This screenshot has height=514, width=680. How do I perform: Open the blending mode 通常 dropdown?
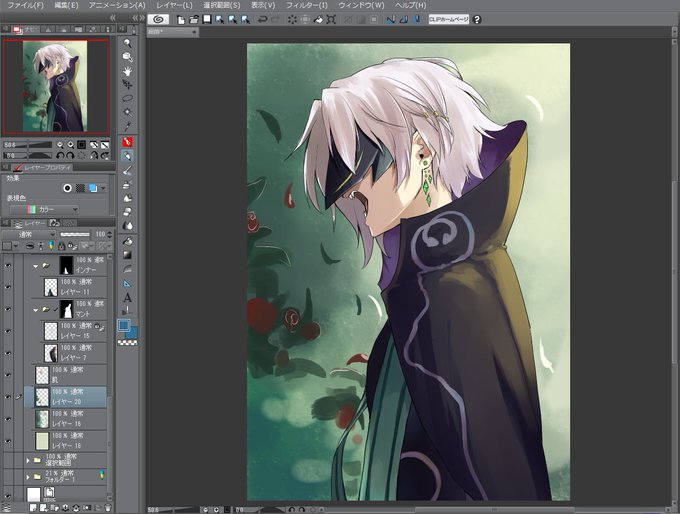pyautogui.click(x=29, y=234)
